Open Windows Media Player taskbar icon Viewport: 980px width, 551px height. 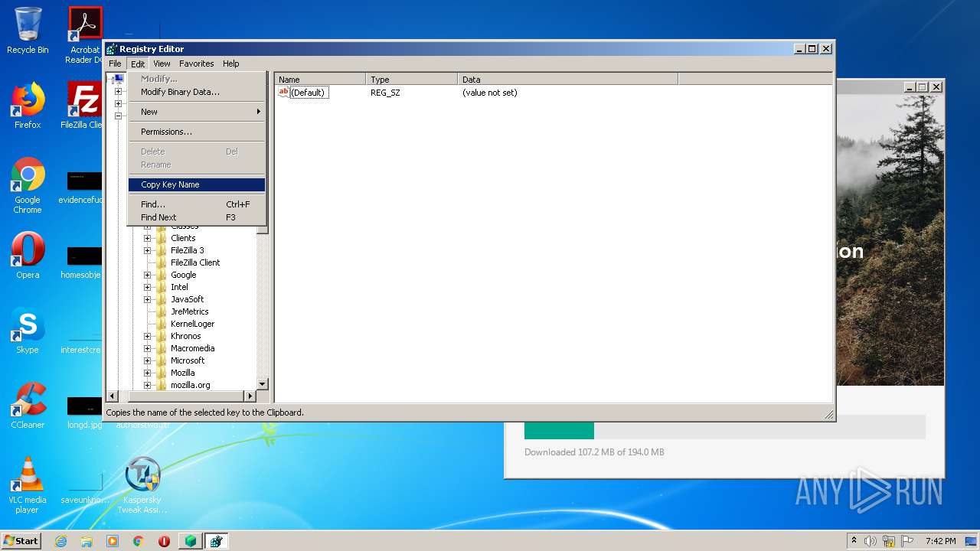tap(113, 541)
